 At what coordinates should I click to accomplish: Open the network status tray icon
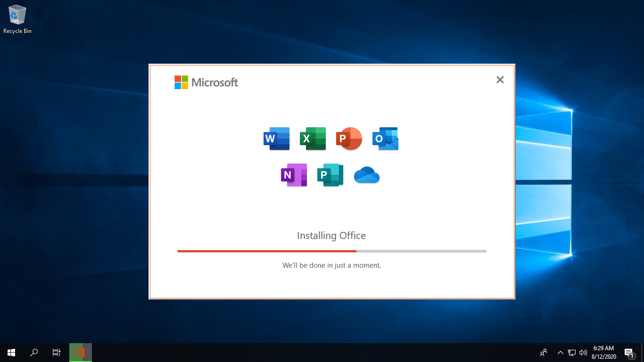[x=572, y=352]
